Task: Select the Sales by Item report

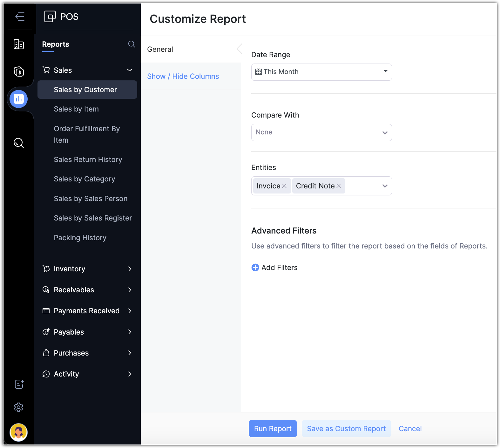Action: click(x=76, y=109)
